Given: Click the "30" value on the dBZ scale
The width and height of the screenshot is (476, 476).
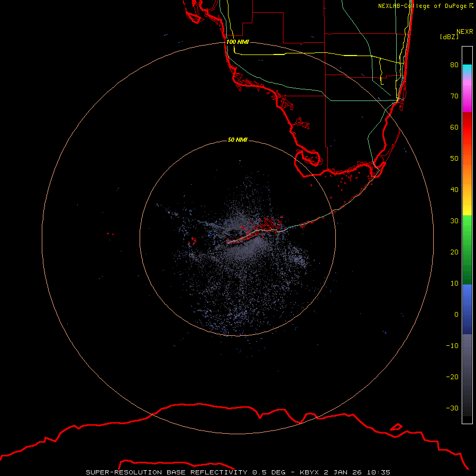Looking at the screenshot, I should [454, 221].
